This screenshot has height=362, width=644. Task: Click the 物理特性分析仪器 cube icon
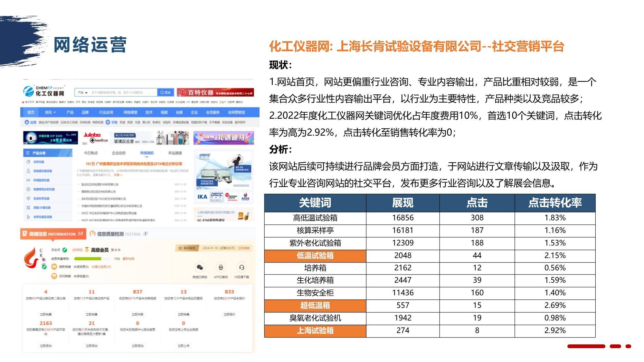[28, 189]
